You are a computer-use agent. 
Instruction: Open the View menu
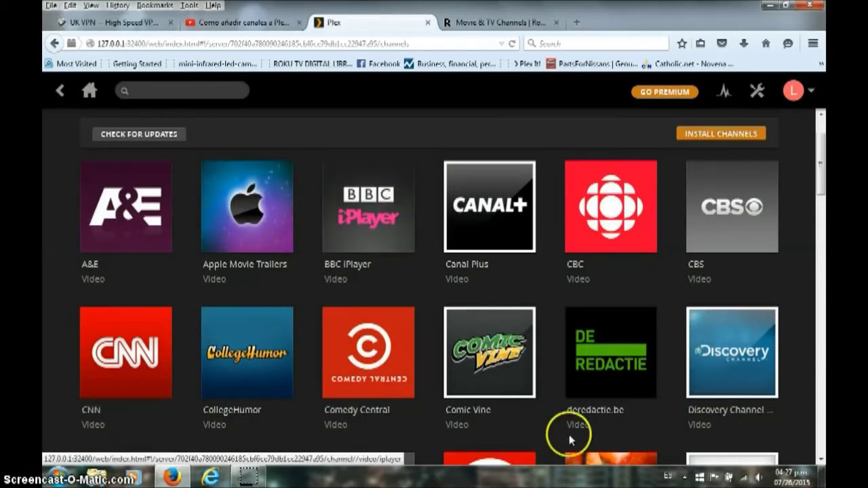pos(91,5)
